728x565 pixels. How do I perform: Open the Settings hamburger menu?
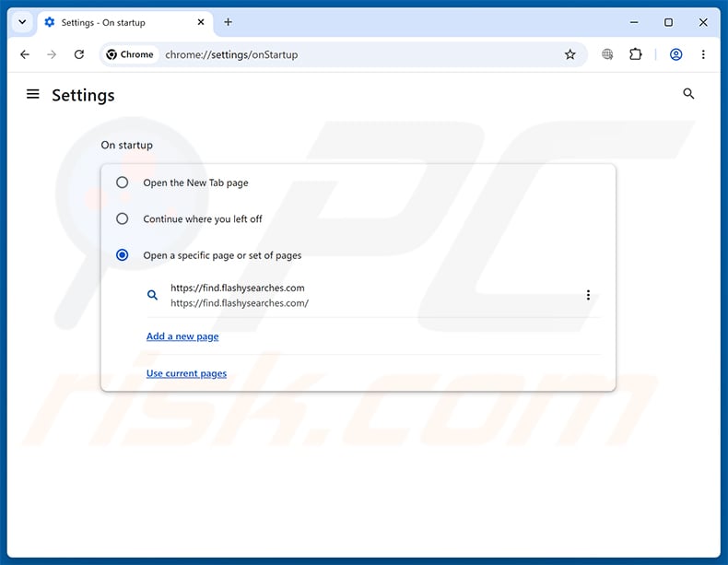32,94
